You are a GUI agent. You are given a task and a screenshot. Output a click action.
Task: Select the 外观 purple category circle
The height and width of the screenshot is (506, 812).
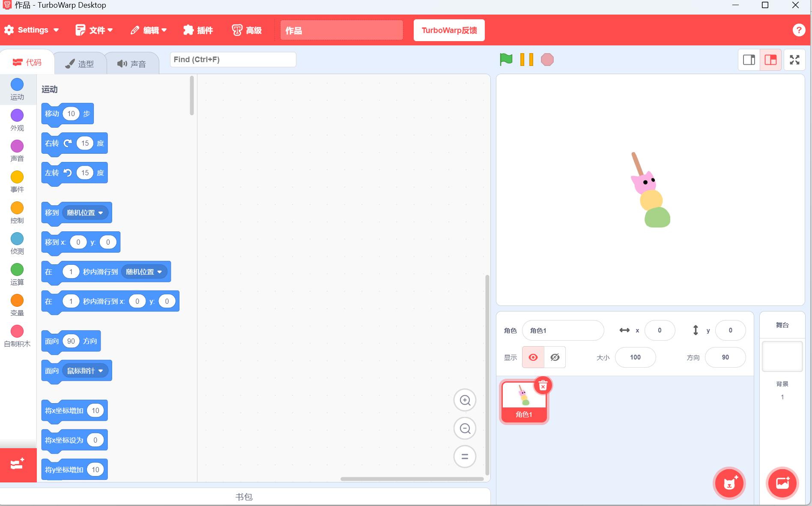17,115
